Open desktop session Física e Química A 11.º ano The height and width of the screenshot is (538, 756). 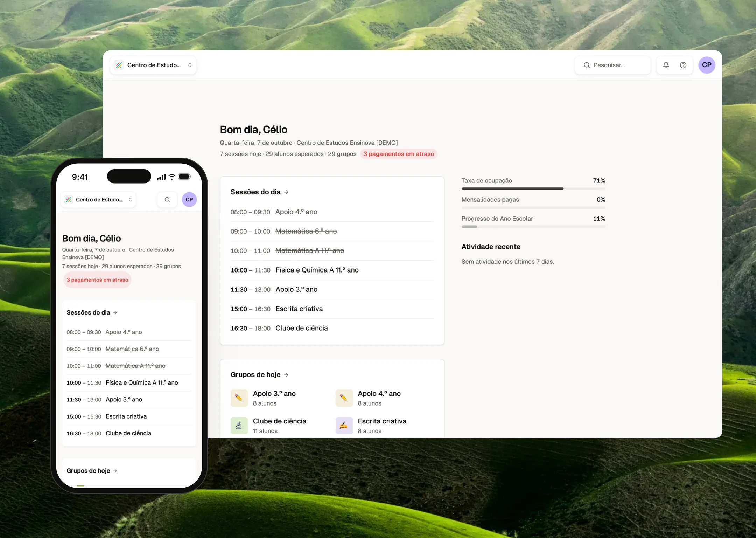point(332,270)
